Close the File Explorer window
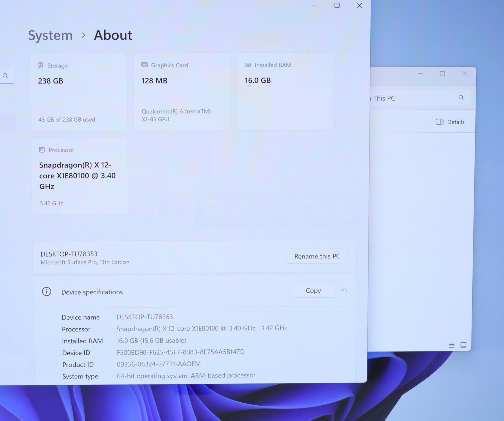This screenshot has height=421, width=504. (465, 74)
